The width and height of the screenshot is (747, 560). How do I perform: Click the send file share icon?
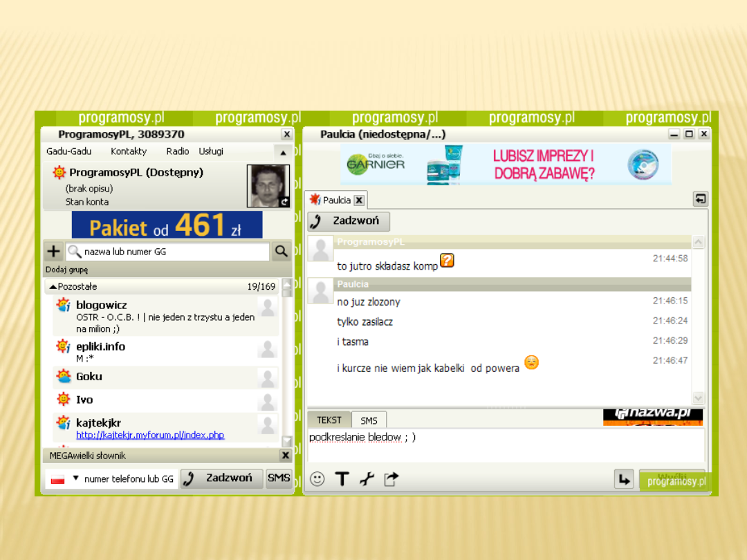391,478
